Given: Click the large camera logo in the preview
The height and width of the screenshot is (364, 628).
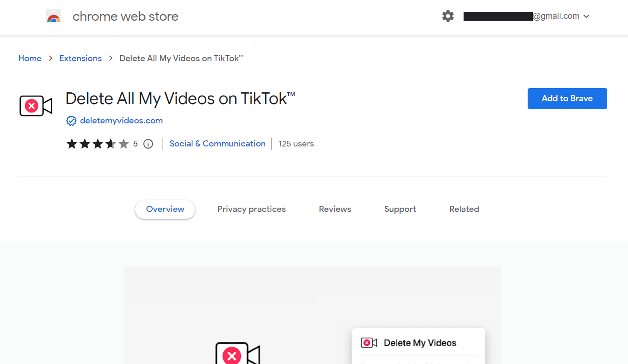Looking at the screenshot, I should 237,353.
